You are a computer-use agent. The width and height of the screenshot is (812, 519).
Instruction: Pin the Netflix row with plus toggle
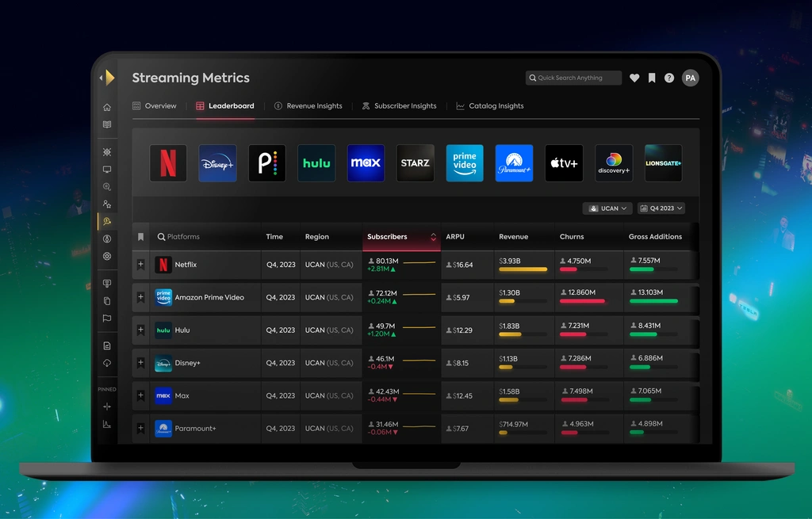[x=140, y=265]
